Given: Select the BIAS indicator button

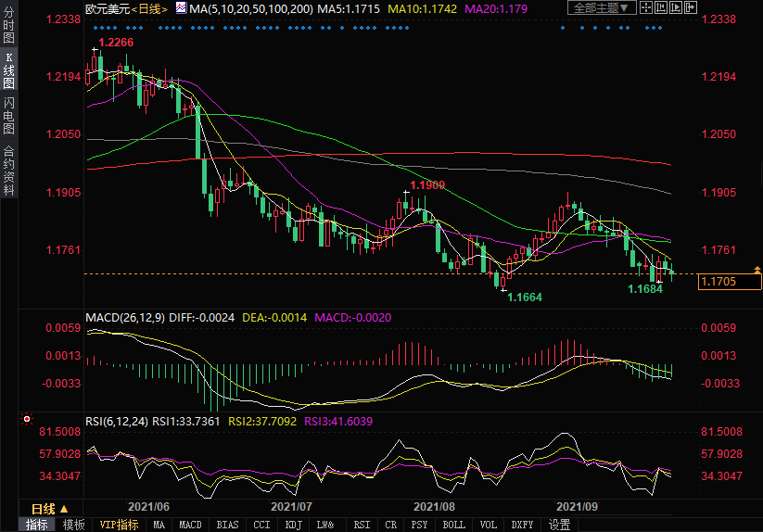Looking at the screenshot, I should tap(227, 525).
